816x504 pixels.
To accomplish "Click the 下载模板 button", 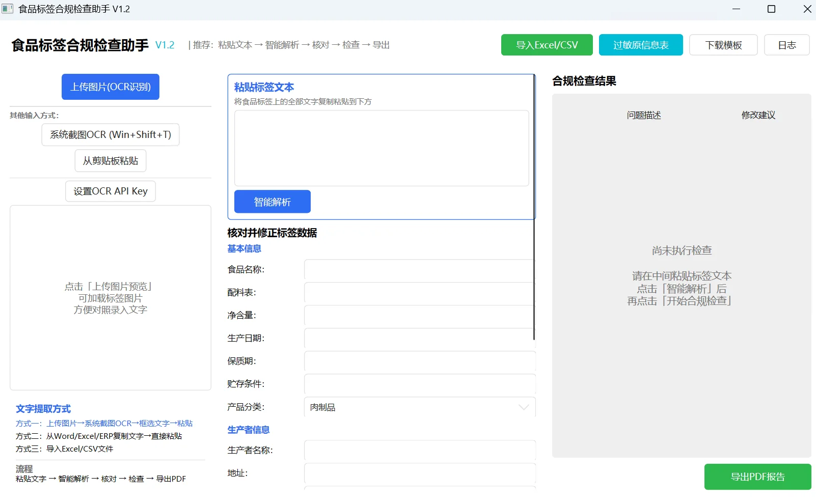I will coord(723,45).
